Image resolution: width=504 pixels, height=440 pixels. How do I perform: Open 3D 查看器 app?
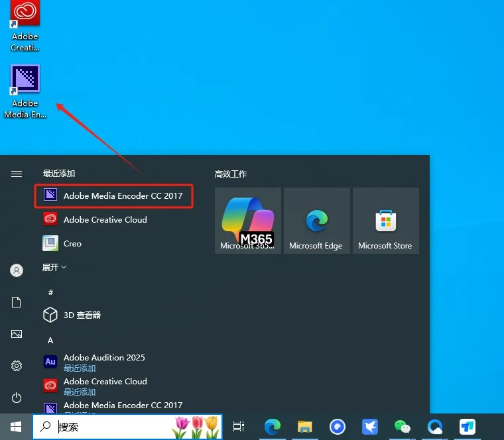point(72,315)
